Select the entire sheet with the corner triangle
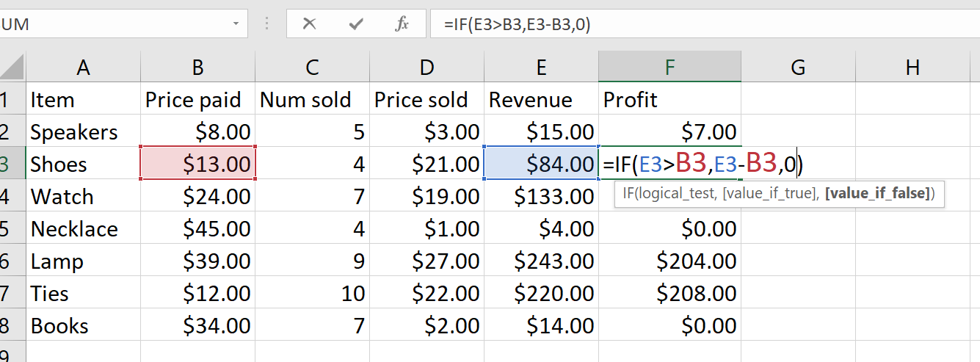This screenshot has height=362, width=980. (x=12, y=68)
